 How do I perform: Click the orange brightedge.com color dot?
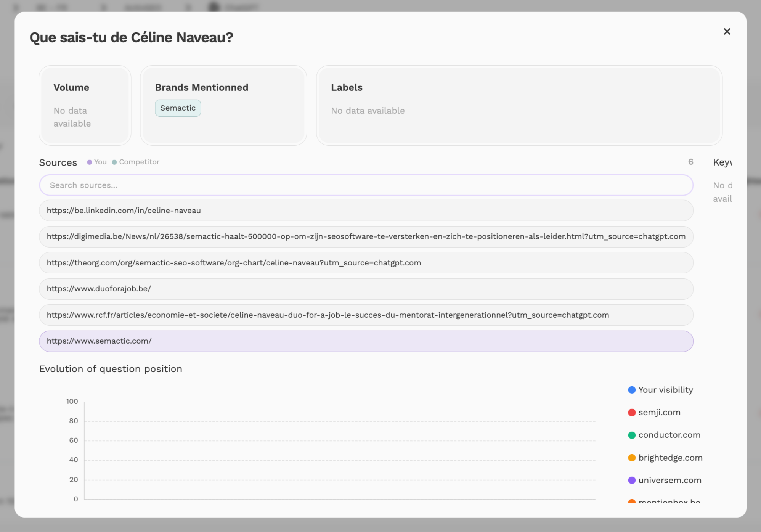pos(632,458)
